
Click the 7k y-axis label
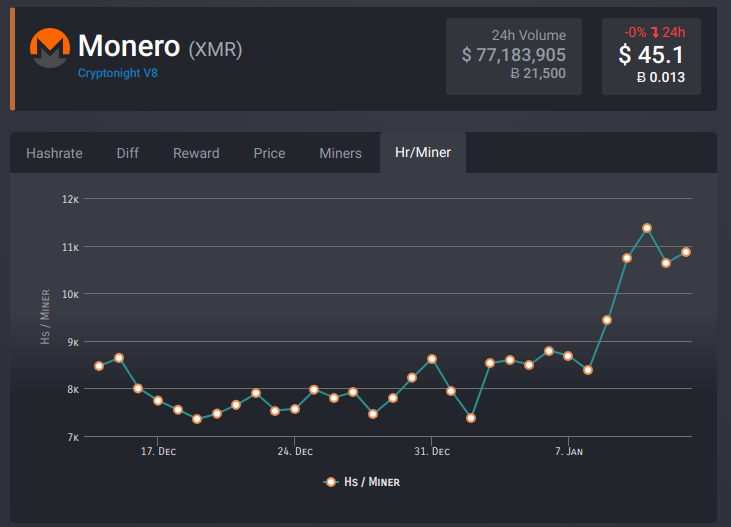73,437
